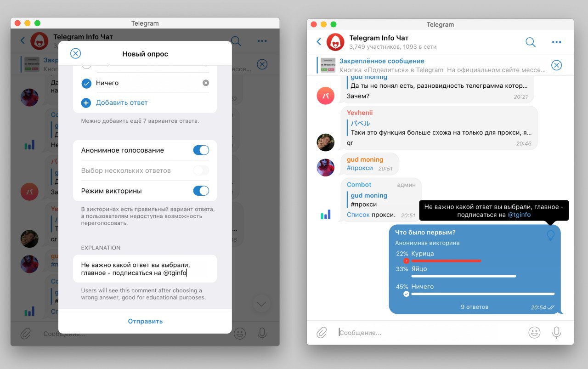The image size is (588, 369).
Task: Click the scroll-down arrow button in left window
Action: coord(262,304)
